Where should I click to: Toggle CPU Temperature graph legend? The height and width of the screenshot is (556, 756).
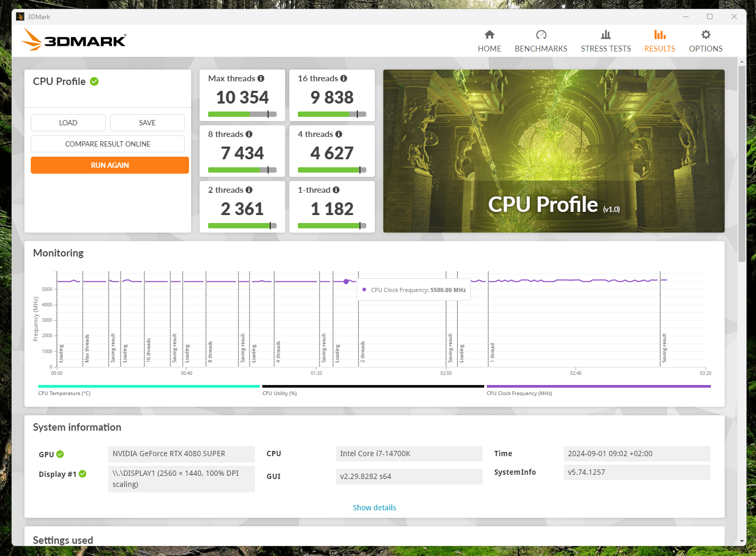[x=149, y=390]
